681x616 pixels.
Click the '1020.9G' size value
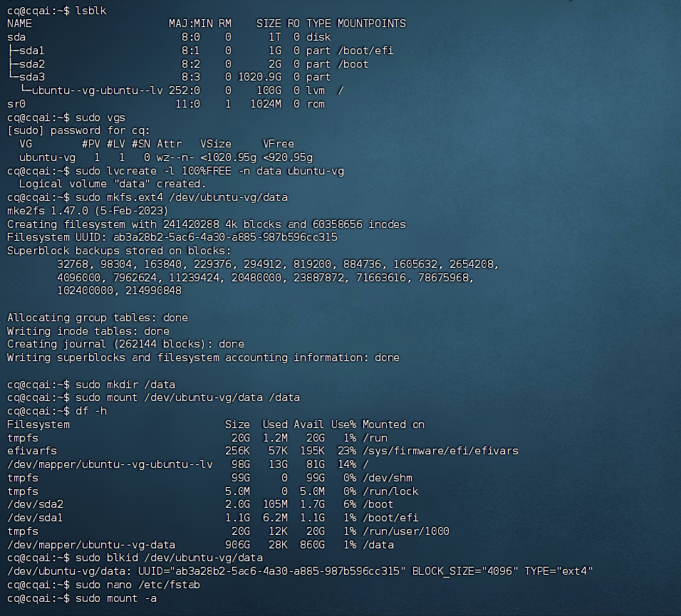coord(260,78)
